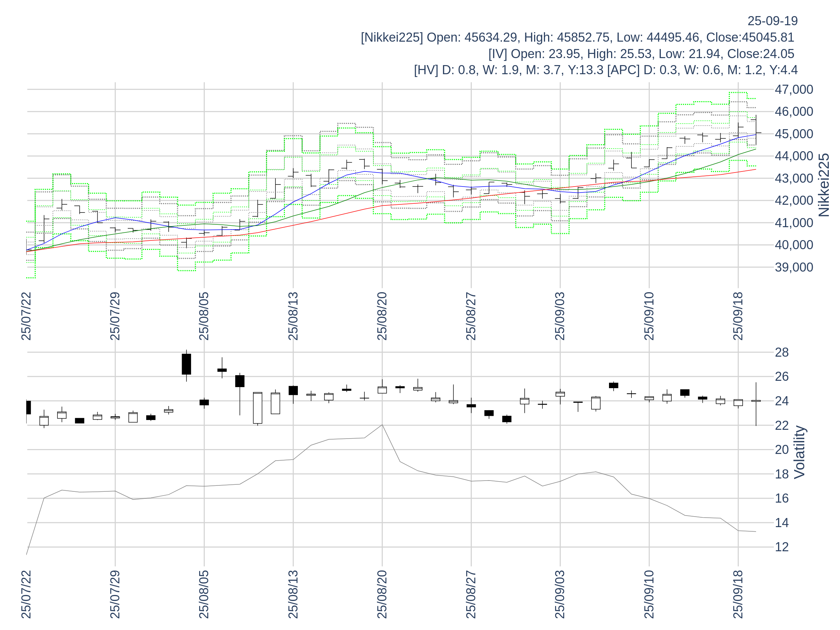Click the HV and APC statistics line
Image resolution: width=840 pixels, height=630 pixels.
point(606,70)
